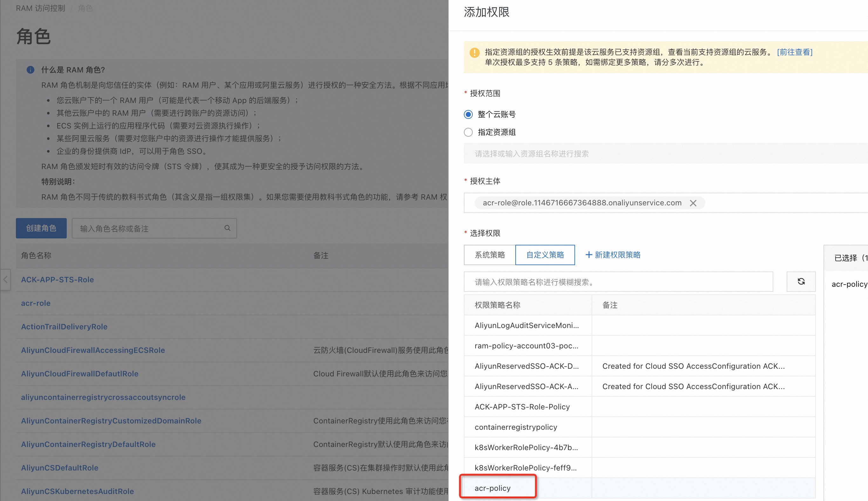Click the refresh policy list icon
Image resolution: width=868 pixels, height=501 pixels.
(801, 281)
